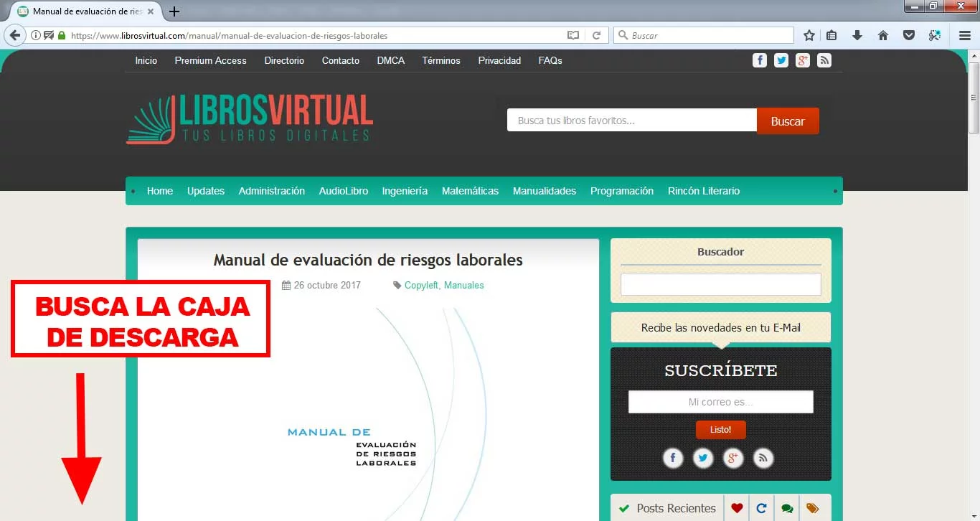Toggle reader view in address bar
The image size is (980, 521).
[x=573, y=35]
